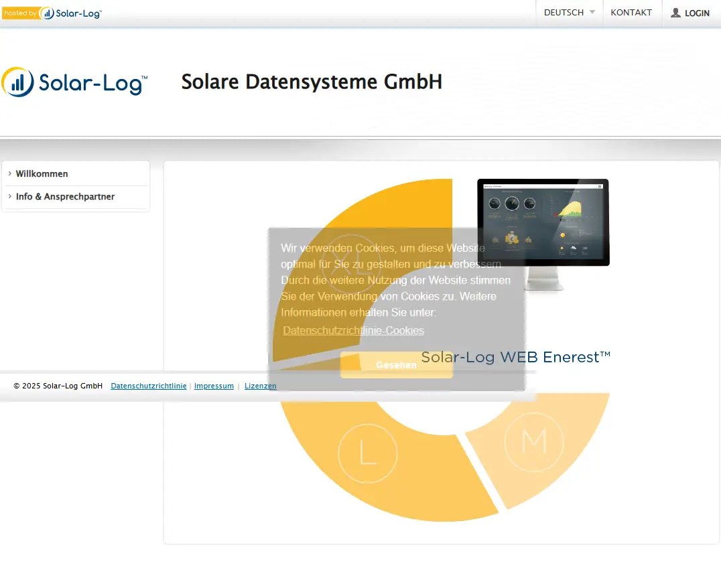Click the © 2025 Solar-Log GmbH text
This screenshot has width=721, height=588.
[x=58, y=386]
